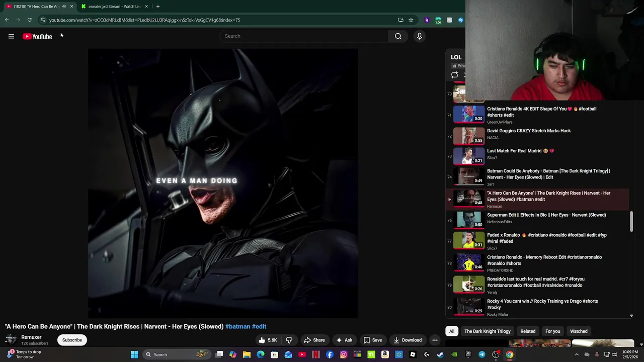This screenshot has height=362, width=644.
Task: Open Remuxer channel name link
Action: point(31,337)
